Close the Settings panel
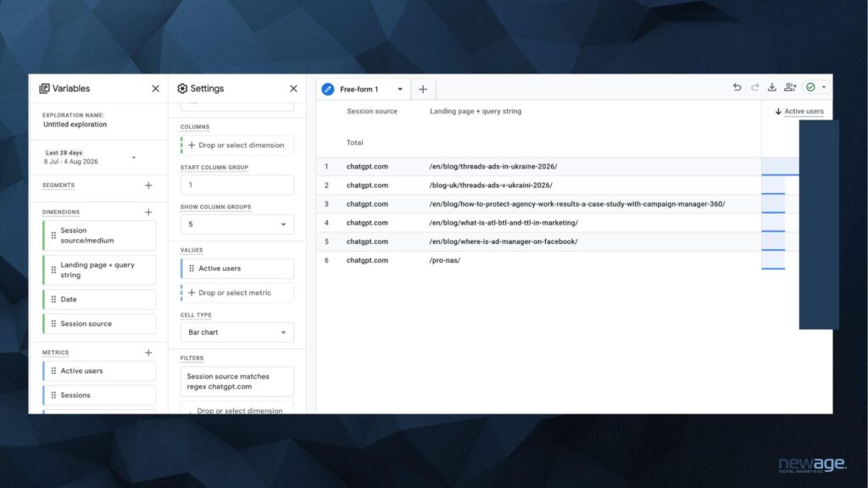 coord(293,88)
